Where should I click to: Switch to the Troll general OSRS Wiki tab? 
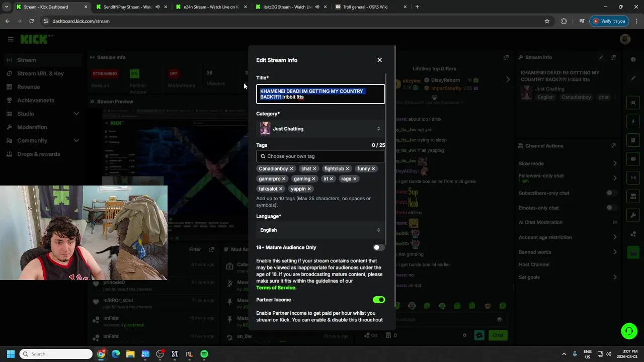click(370, 7)
